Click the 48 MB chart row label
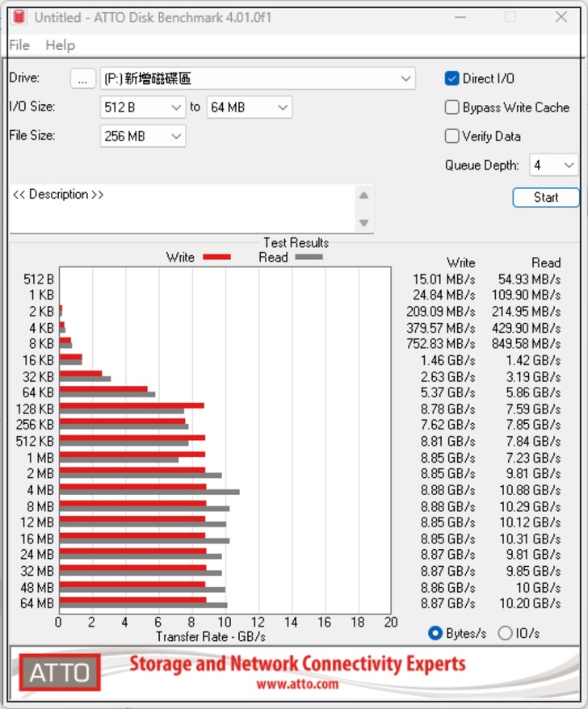The image size is (588, 709). (x=37, y=587)
